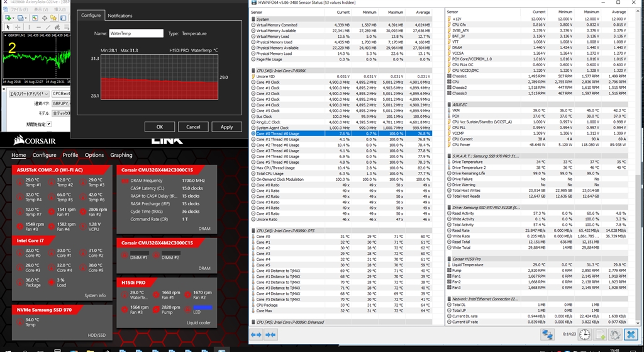This screenshot has height=352, width=644.
Task: Close the MetaTrader tester panel x button
Action: (x=4, y=88)
